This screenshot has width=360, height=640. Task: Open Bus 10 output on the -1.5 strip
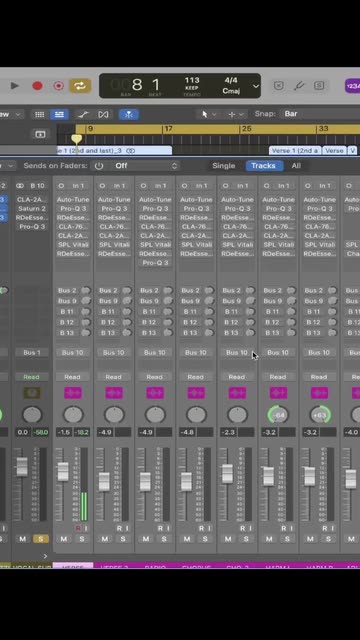pyautogui.click(x=73, y=352)
